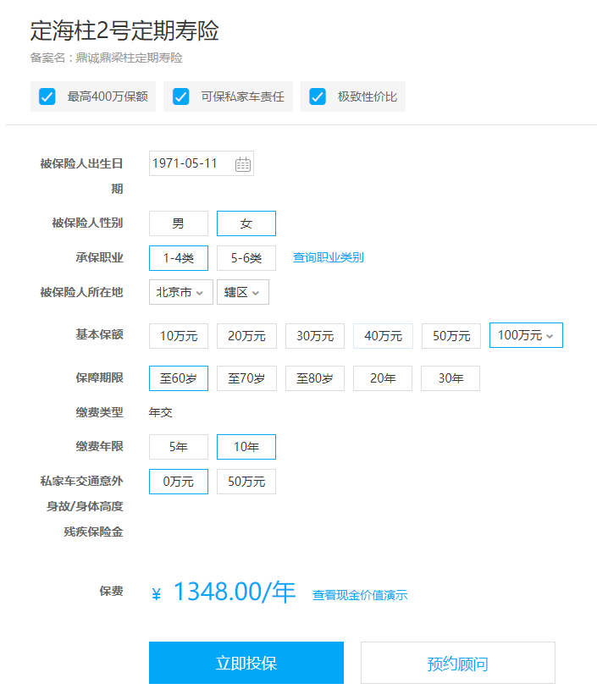597x700 pixels.
Task: Pick 30万元 coverage amount
Action: [x=315, y=336]
